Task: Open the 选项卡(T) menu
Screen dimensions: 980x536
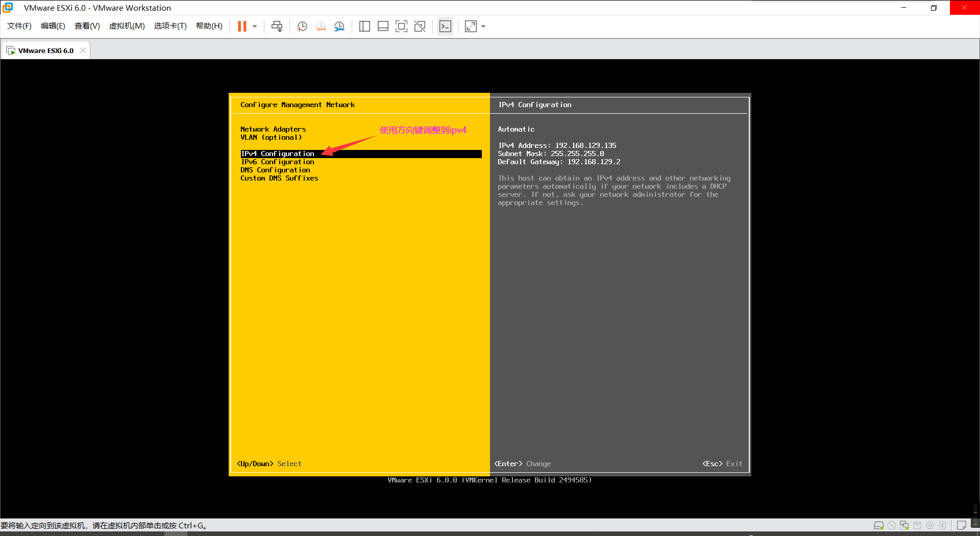Action: 170,26
